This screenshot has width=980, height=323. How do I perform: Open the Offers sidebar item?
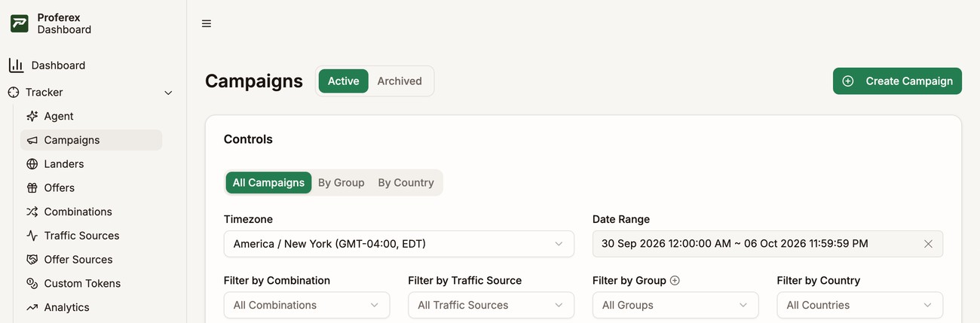click(91, 187)
